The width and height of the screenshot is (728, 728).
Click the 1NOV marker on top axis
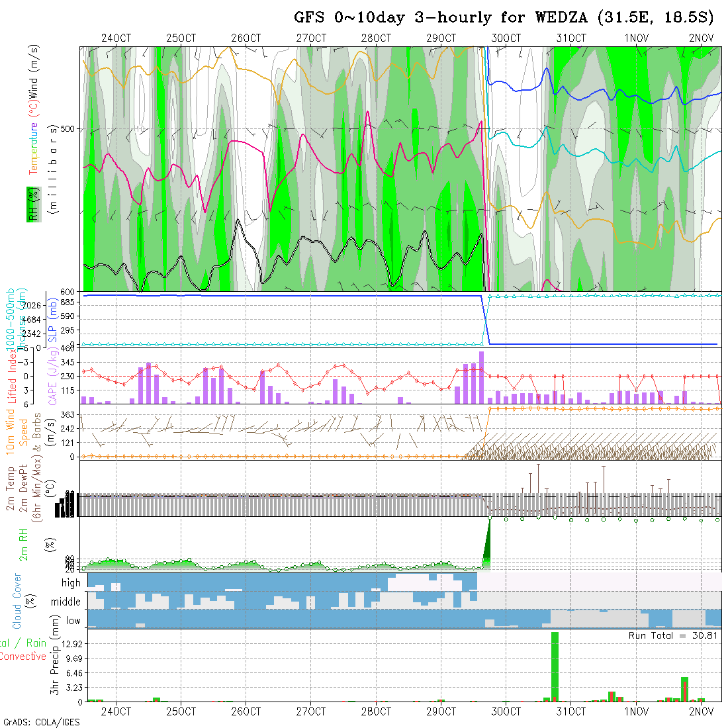click(x=636, y=38)
